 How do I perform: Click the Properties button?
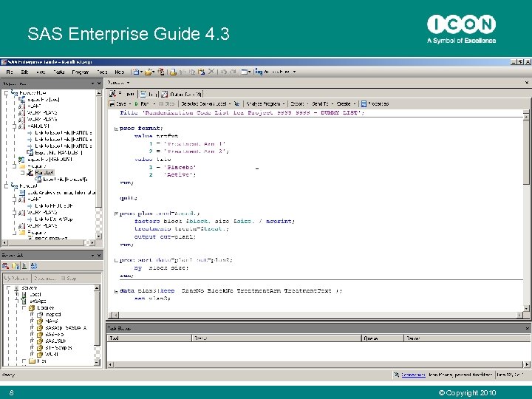click(x=375, y=104)
